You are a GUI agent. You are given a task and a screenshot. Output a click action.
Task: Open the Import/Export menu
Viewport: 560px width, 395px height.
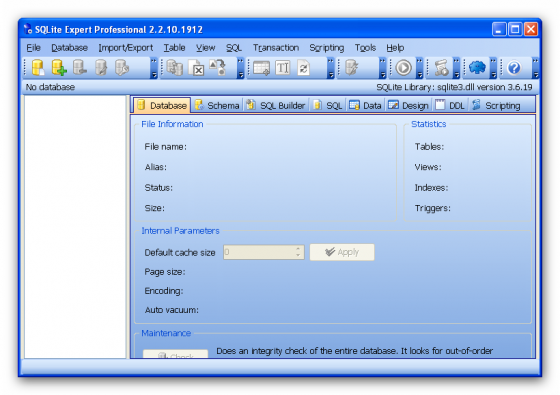pos(125,48)
